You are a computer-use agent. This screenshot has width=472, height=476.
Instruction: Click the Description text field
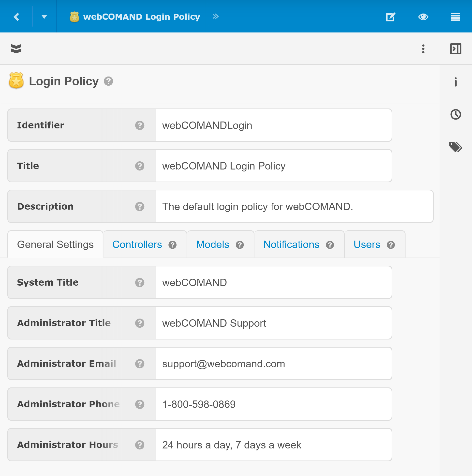pos(294,206)
